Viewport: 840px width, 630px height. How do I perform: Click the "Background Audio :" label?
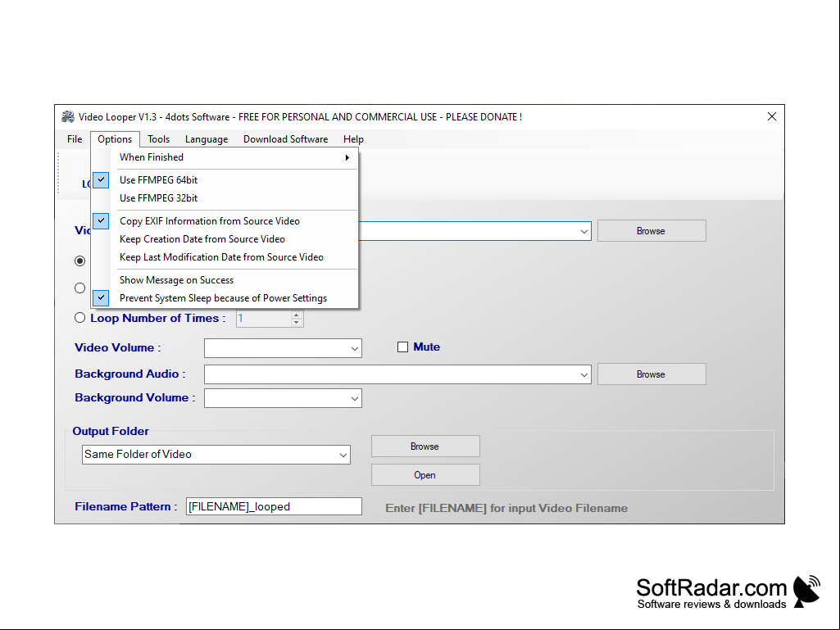(130, 374)
